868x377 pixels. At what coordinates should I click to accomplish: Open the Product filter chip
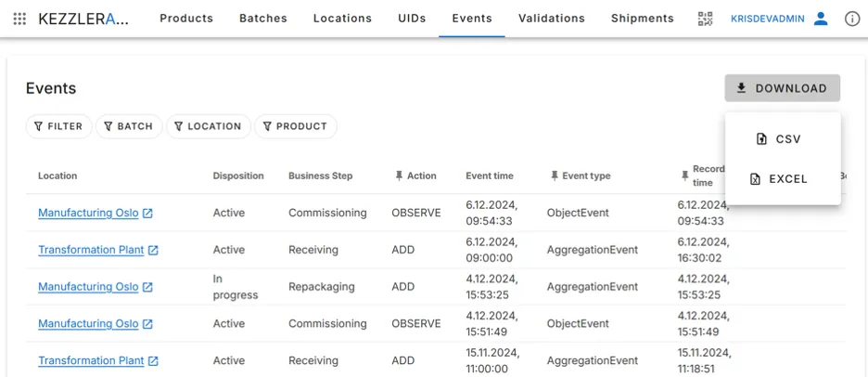295,126
